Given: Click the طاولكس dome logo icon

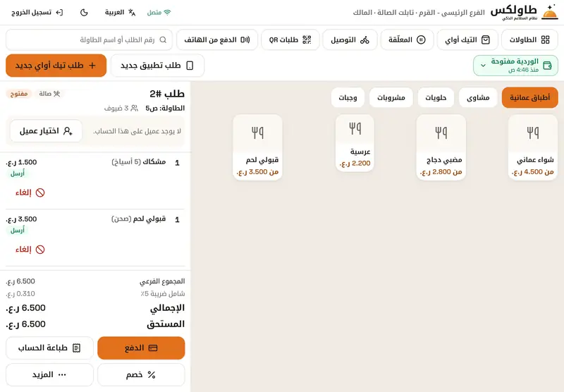Looking at the screenshot, I should 550,12.
